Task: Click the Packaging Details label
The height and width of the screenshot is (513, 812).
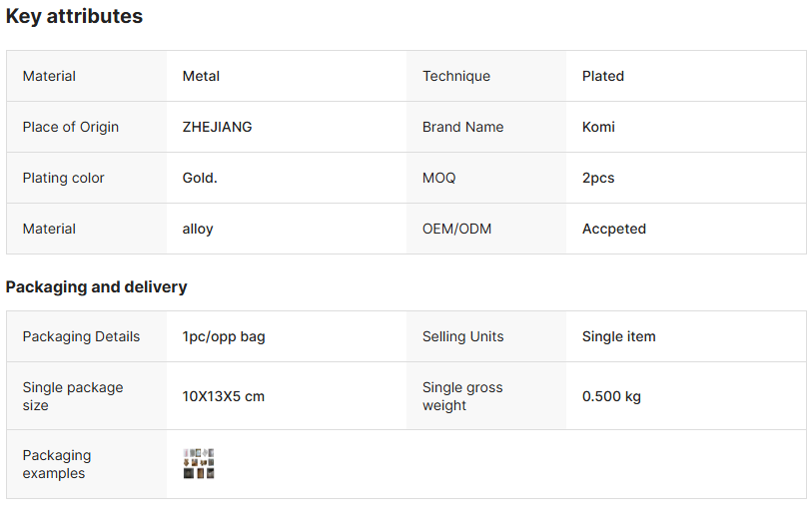Action: pos(82,336)
